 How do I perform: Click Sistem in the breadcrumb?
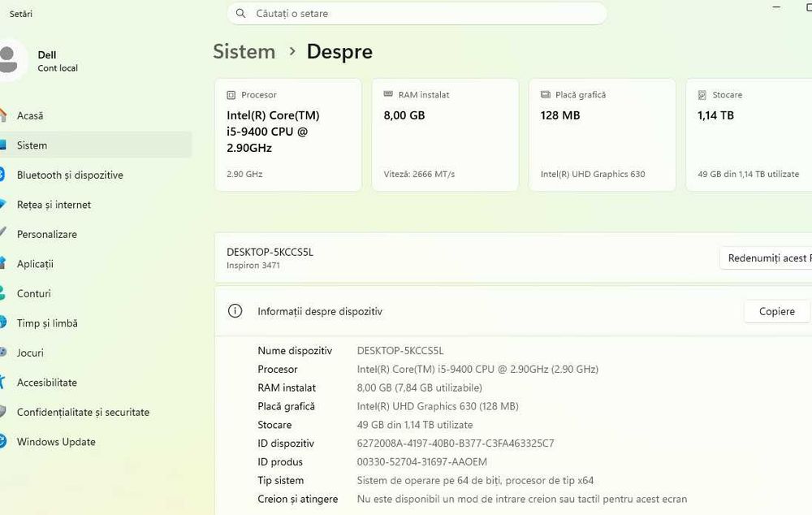244,51
